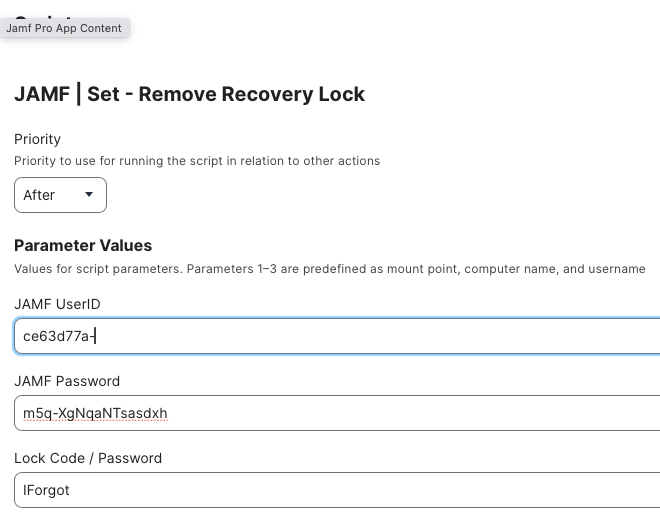This screenshot has width=660, height=523.
Task: Click the Parameter Values heading
Action: tap(83, 245)
